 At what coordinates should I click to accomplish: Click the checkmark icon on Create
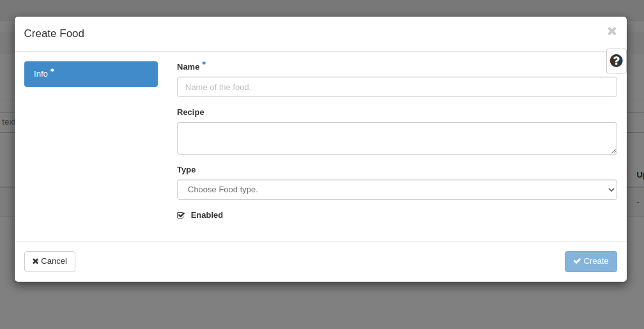(577, 261)
